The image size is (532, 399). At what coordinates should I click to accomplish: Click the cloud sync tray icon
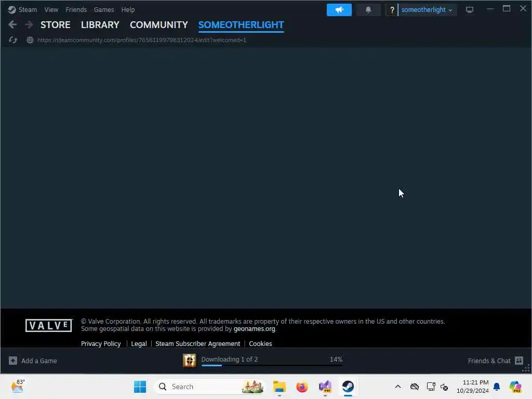[x=414, y=387]
